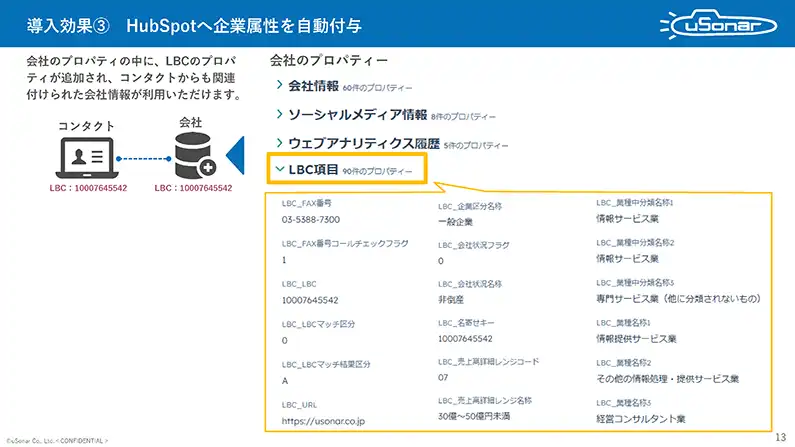Click the LBC_LBCマッチ区分 label
795x447 pixels.
[318, 324]
